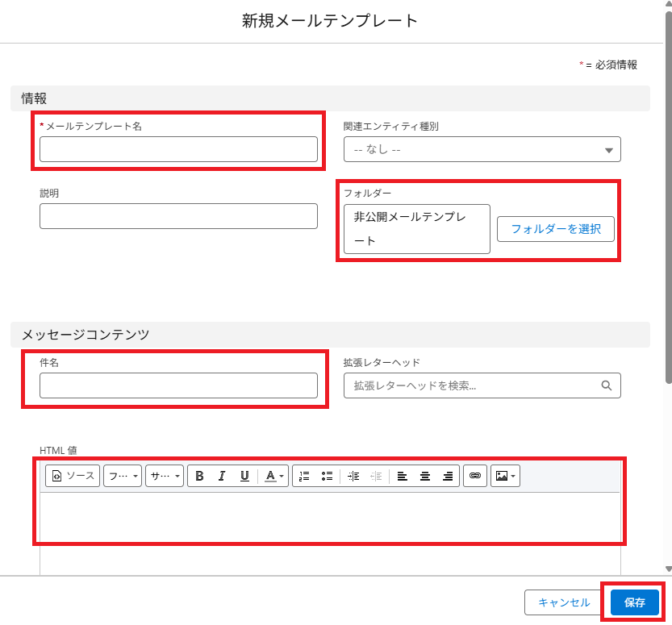Insert a hyperlink with link icon
Screen dimensions: 672x625
[475, 476]
